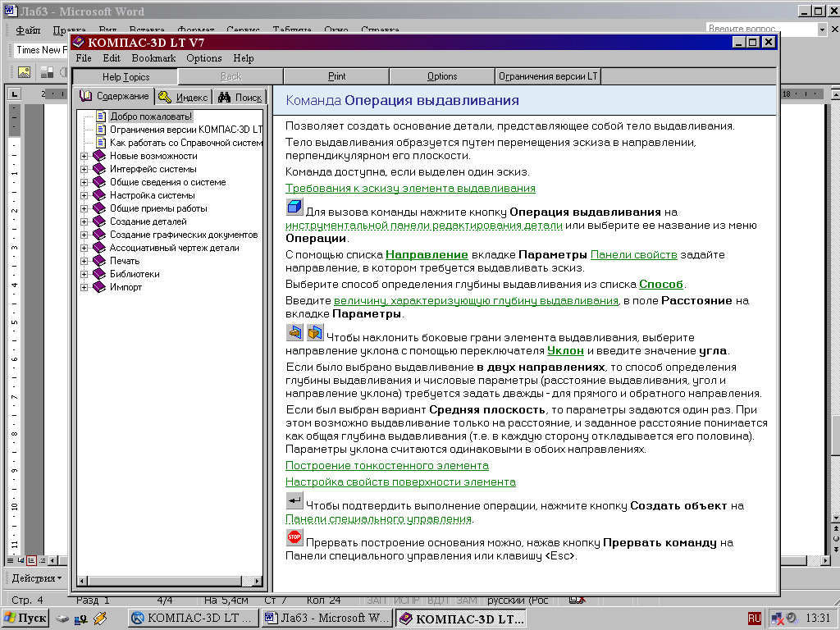The height and width of the screenshot is (630, 840).
Task: Open the Панели свойств link
Action: point(634,254)
